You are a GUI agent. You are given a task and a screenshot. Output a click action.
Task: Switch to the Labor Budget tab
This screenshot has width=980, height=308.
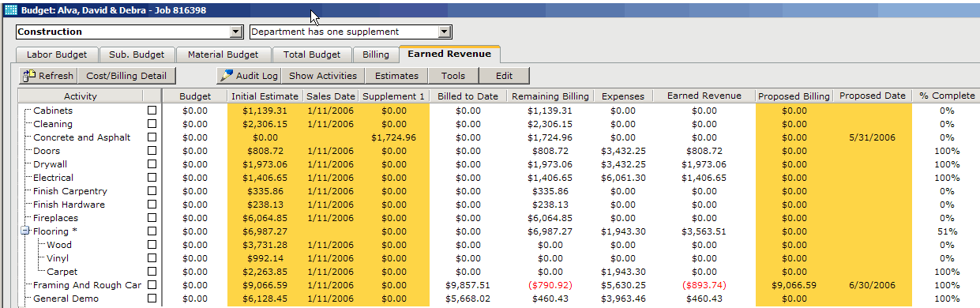56,54
